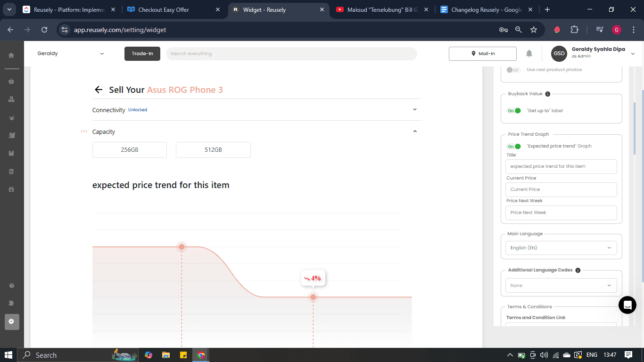644x362 pixels.
Task: Click the Price Next Week input field
Action: (x=561, y=213)
